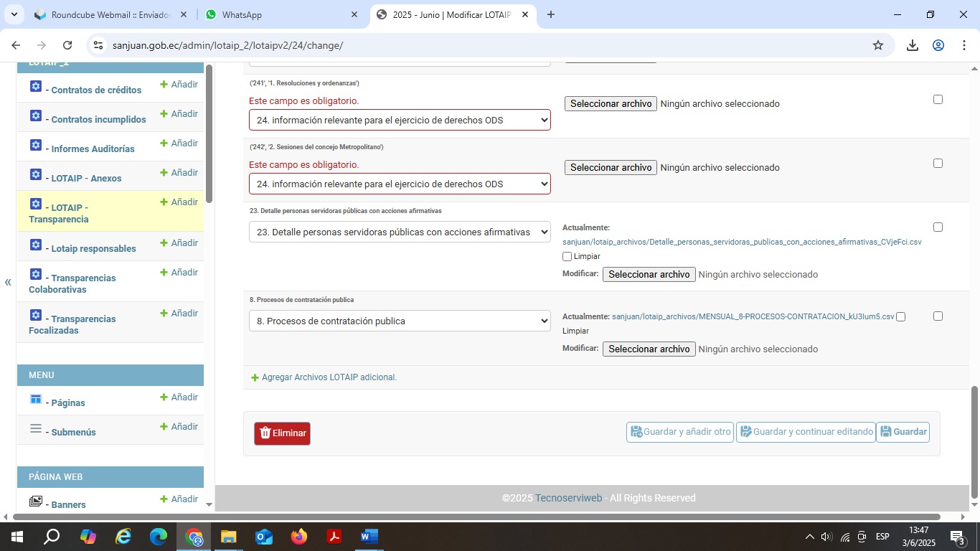The width and height of the screenshot is (980, 551).
Task: Open Microsoft Word from the taskbar
Action: (369, 537)
